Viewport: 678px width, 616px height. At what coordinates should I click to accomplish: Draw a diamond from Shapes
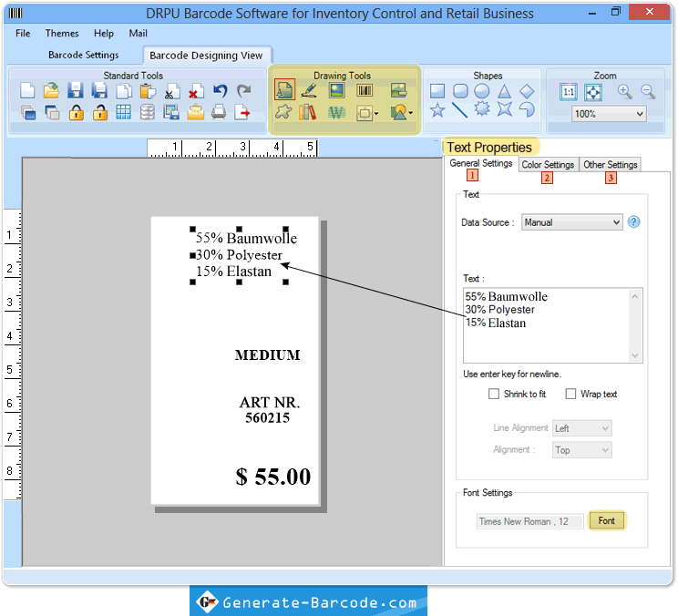527,91
